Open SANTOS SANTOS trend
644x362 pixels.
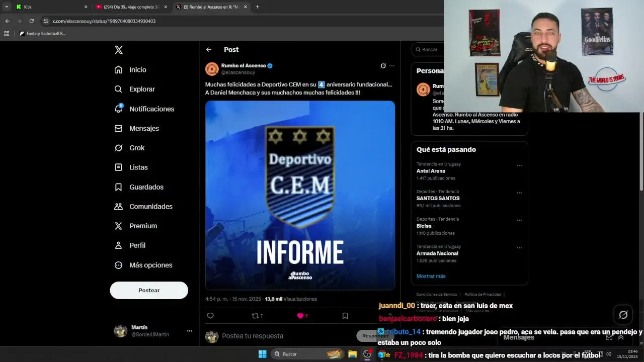click(438, 198)
